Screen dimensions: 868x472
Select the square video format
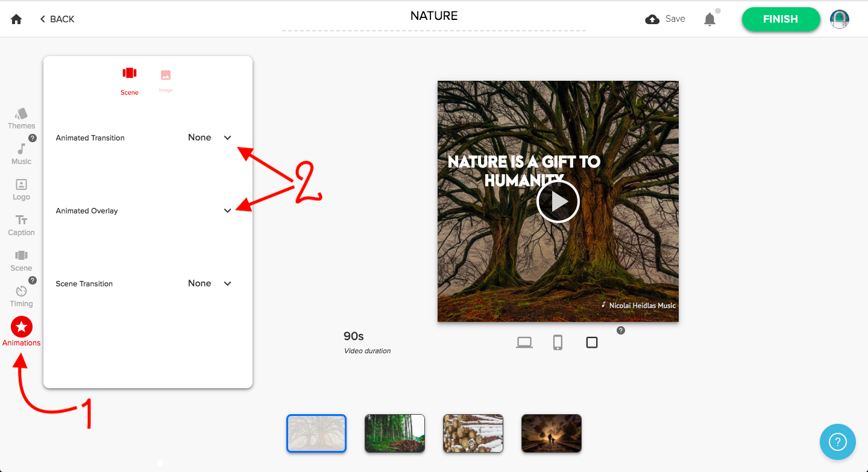tap(592, 342)
